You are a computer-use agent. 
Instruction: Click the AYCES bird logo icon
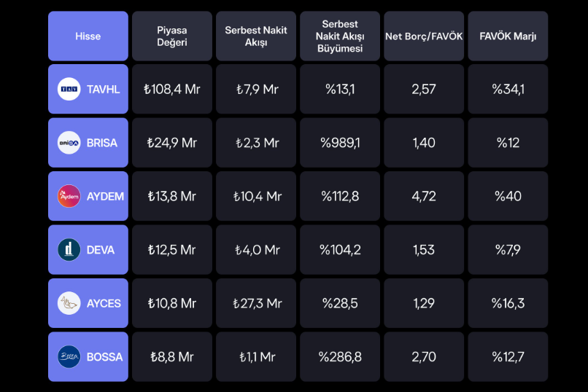point(69,303)
